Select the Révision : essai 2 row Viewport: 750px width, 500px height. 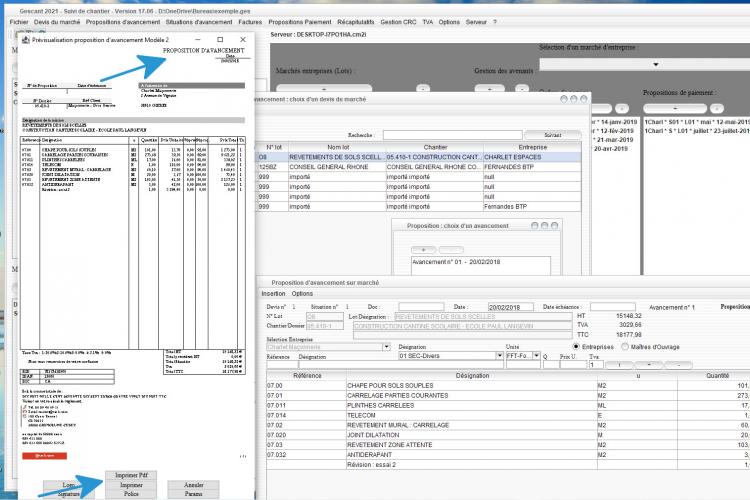coord(508,465)
